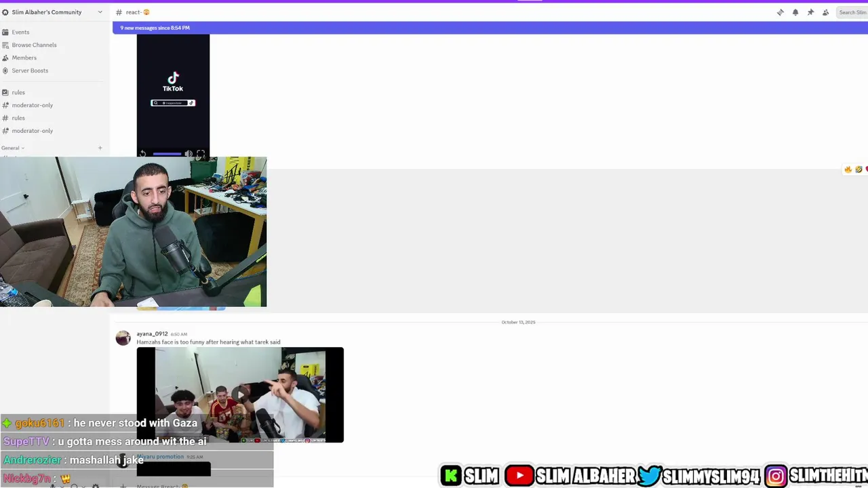The image size is (868, 488).
Task: Click the Miyaru promotion username
Action: (160, 457)
